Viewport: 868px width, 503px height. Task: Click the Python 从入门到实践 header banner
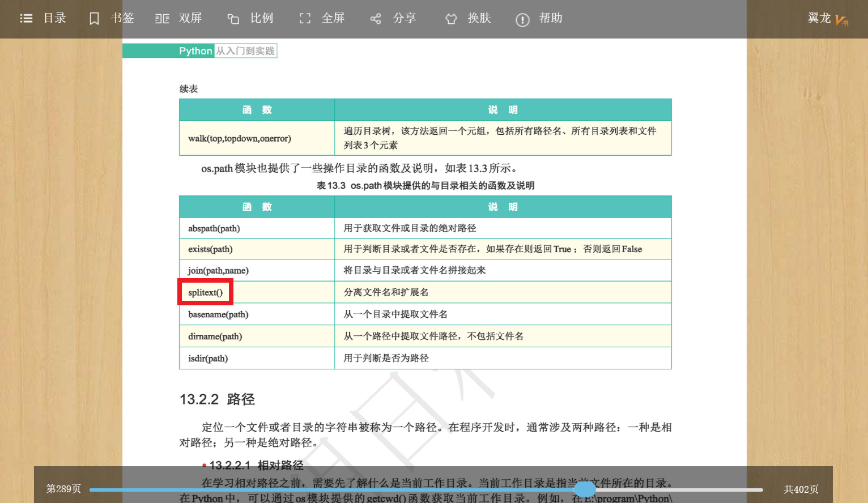pyautogui.click(x=199, y=51)
